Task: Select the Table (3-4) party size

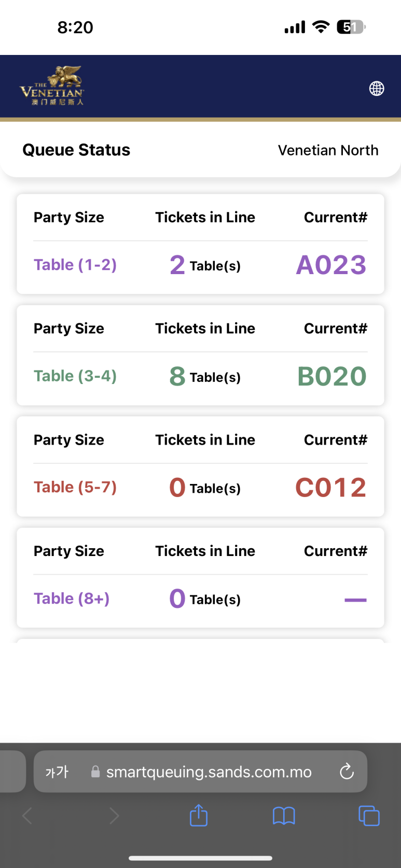Action: click(x=75, y=376)
